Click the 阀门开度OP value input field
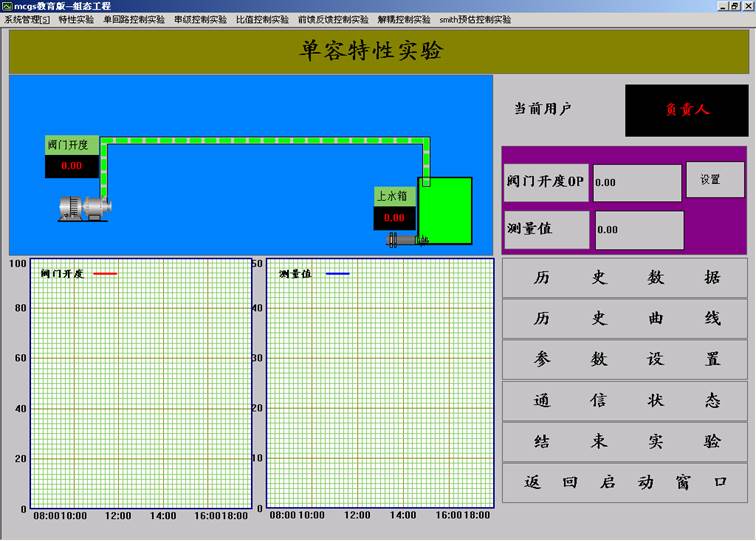This screenshot has width=756, height=541. (637, 183)
